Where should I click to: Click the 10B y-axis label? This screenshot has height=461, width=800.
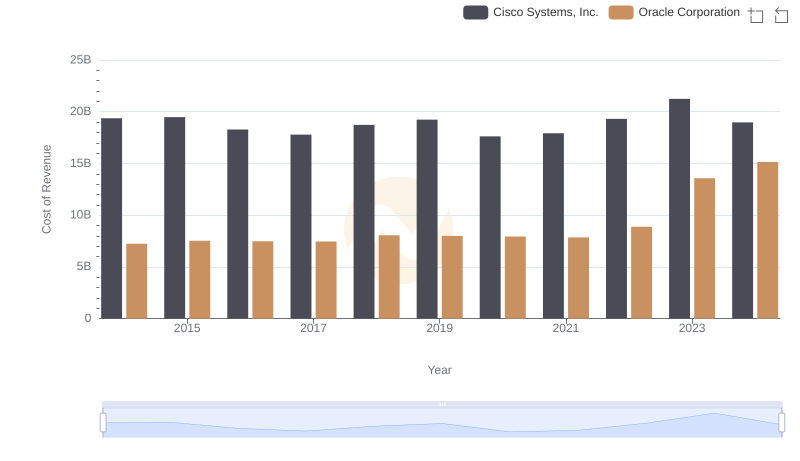click(x=81, y=215)
